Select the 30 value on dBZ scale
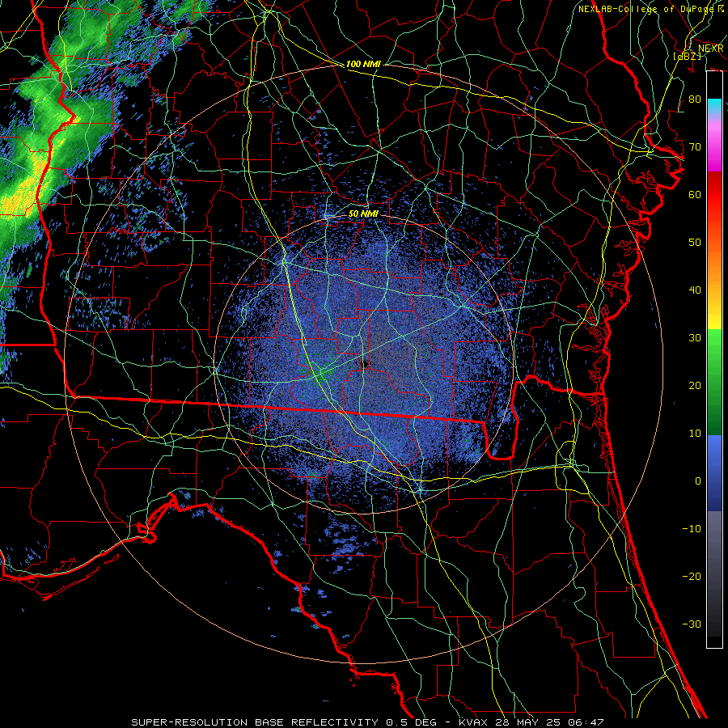Viewport: 728px width, 728px height. (x=695, y=338)
